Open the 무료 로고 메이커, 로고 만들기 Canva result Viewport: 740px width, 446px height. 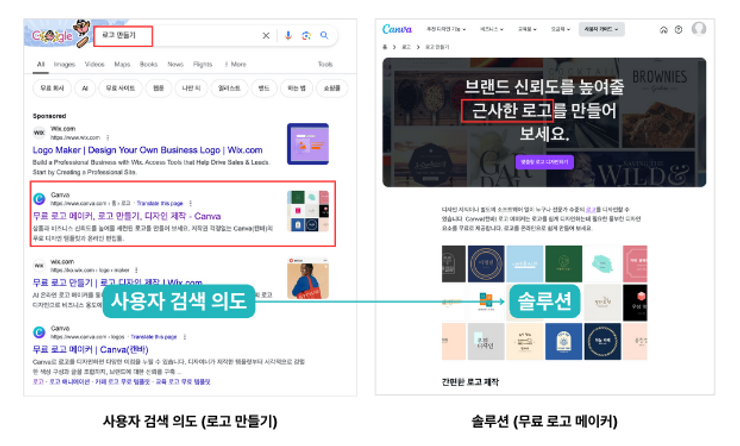(x=126, y=216)
